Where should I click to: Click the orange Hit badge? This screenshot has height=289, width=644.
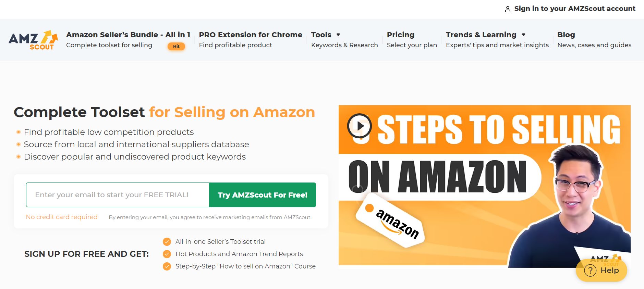pyautogui.click(x=176, y=46)
